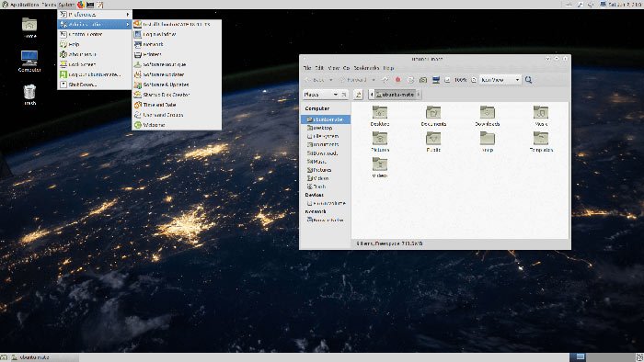
Task: Open Edit menu in file manager
Action: click(x=319, y=68)
